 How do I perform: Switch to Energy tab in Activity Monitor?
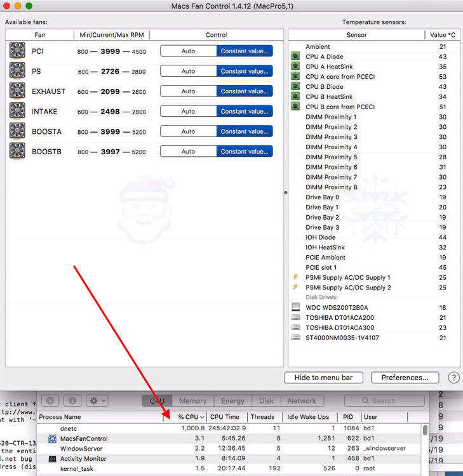pos(232,400)
